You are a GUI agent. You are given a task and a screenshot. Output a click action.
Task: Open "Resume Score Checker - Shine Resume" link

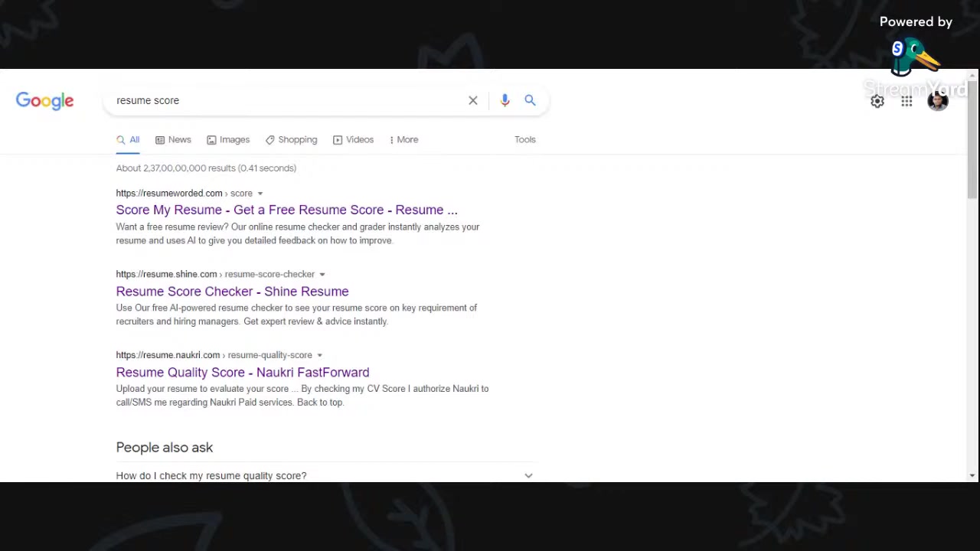pyautogui.click(x=232, y=292)
